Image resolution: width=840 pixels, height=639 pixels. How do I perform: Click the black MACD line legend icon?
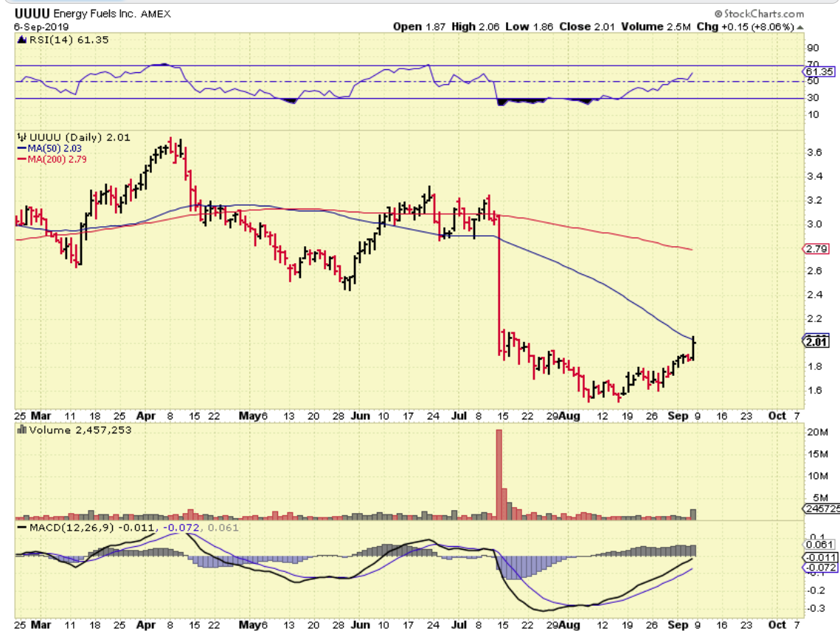click(x=22, y=528)
